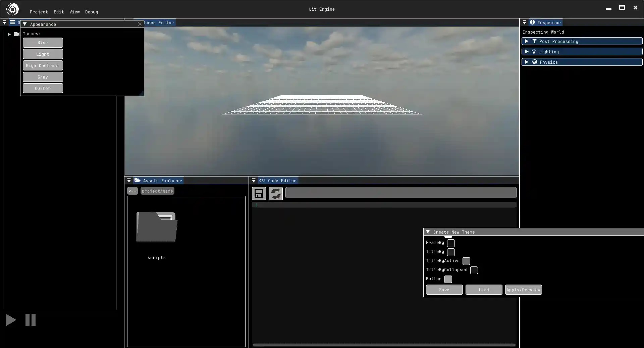Pick the Button color swatch
This screenshot has height=348, width=644.
448,279
